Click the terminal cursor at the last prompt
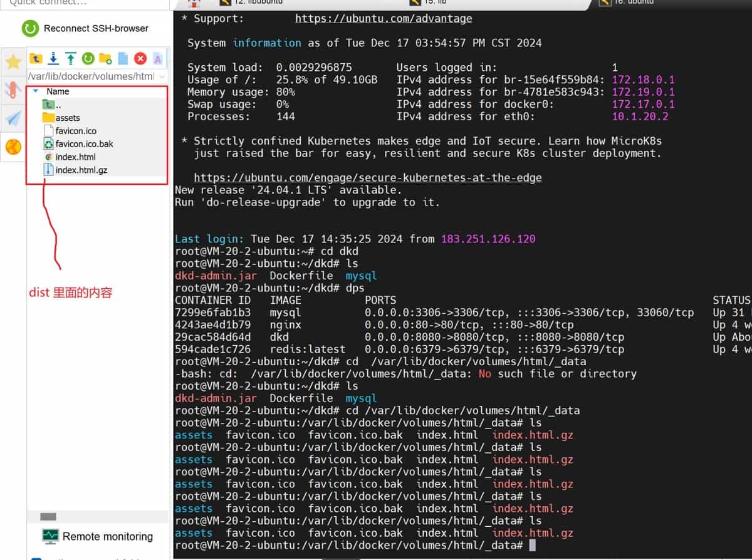The width and height of the screenshot is (752, 560). (532, 545)
